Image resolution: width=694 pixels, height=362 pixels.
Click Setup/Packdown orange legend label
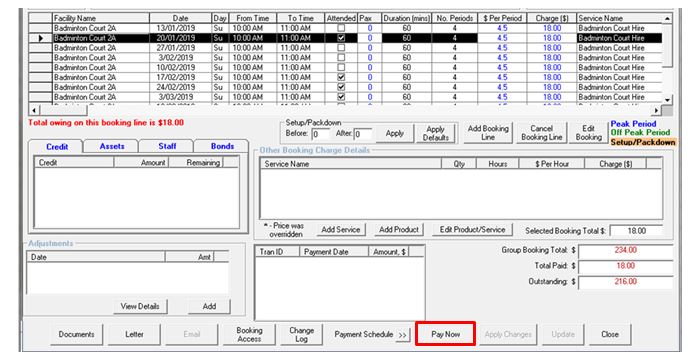(x=643, y=142)
